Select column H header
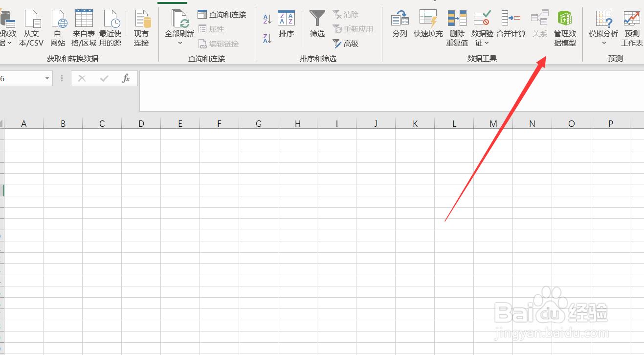644x355 pixels. (x=297, y=123)
